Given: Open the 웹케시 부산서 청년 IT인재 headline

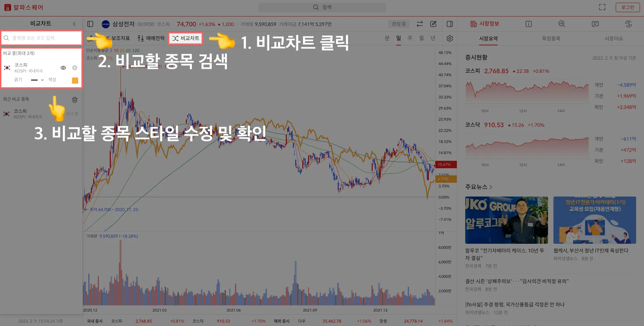Looking at the screenshot, I should 591,250.
